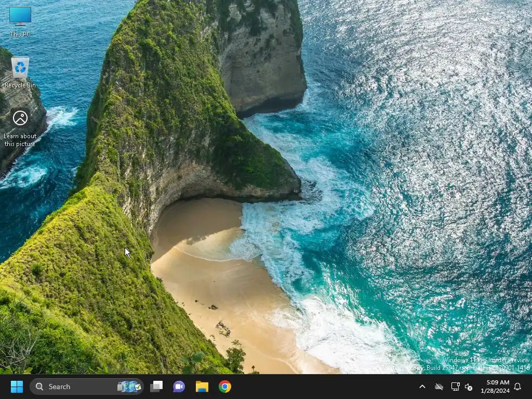Click the taskbar Search box
Image resolution: width=532 pixels, height=399 pixels.
87,387
